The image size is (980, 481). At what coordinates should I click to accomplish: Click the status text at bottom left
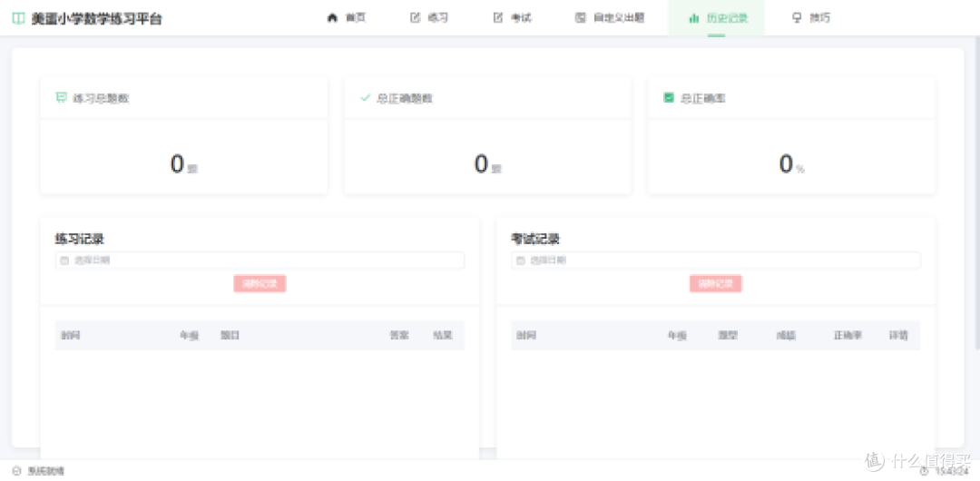pyautogui.click(x=46, y=471)
